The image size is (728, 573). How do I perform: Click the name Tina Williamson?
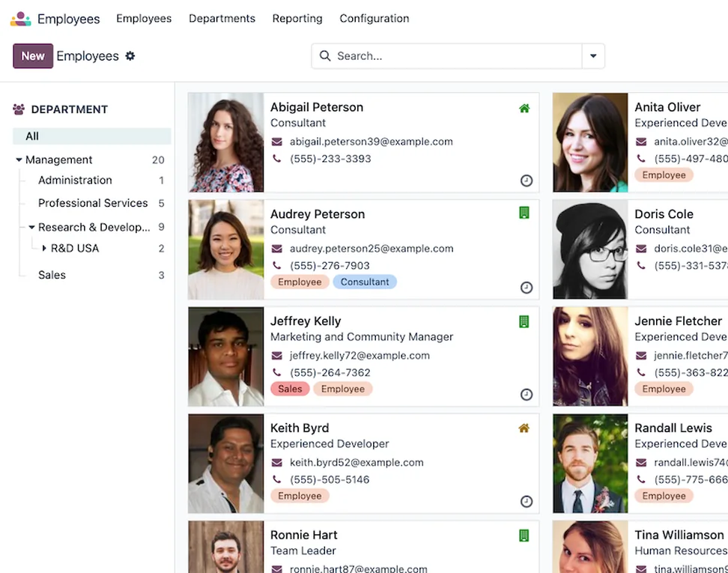pos(679,535)
